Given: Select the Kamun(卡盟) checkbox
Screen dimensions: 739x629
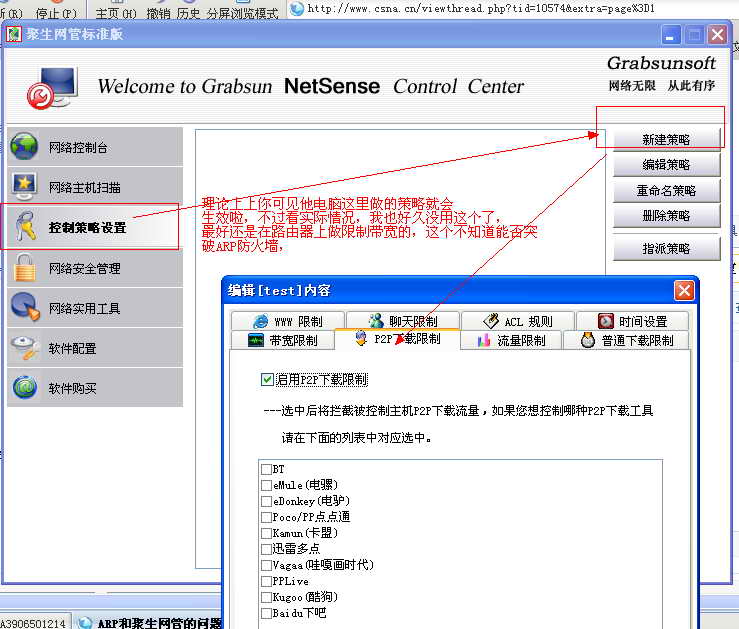Looking at the screenshot, I should click(x=266, y=533).
